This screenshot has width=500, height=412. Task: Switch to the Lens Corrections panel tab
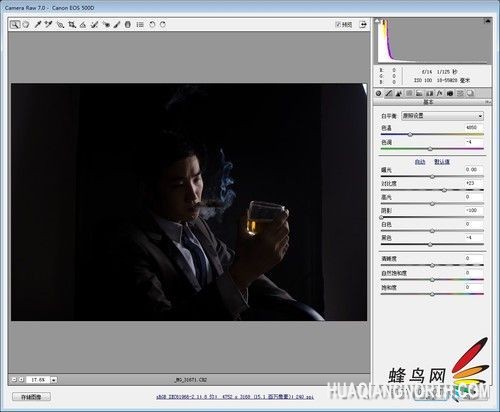tap(430, 93)
